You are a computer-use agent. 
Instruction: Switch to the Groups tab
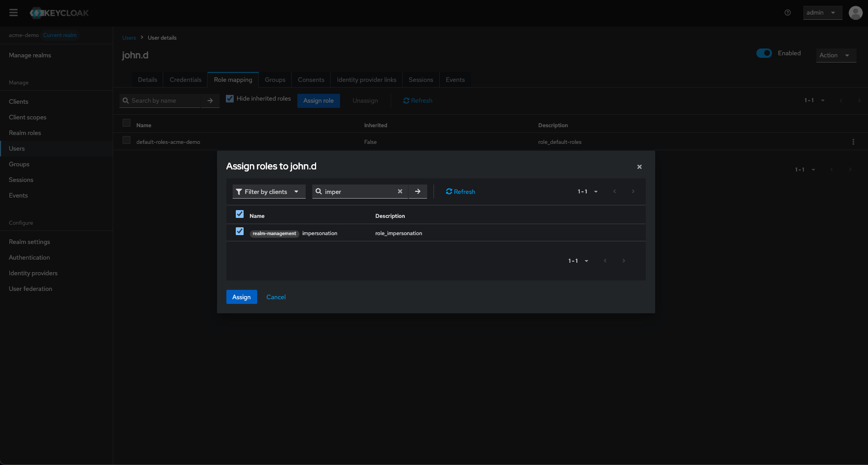[275, 80]
